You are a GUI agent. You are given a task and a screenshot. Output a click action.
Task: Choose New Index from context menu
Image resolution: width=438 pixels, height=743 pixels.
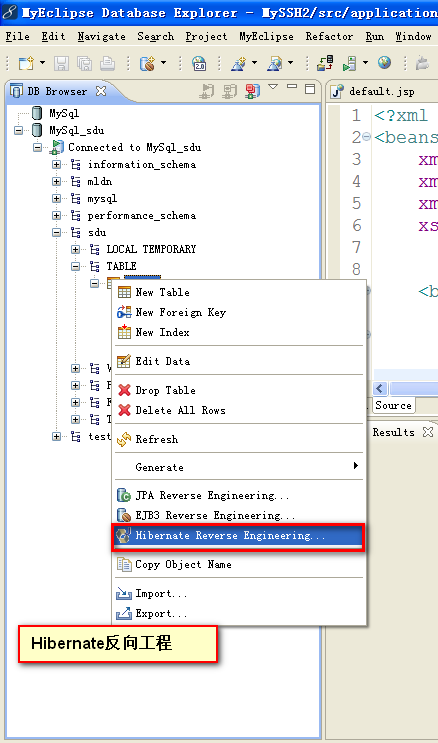[239, 332]
